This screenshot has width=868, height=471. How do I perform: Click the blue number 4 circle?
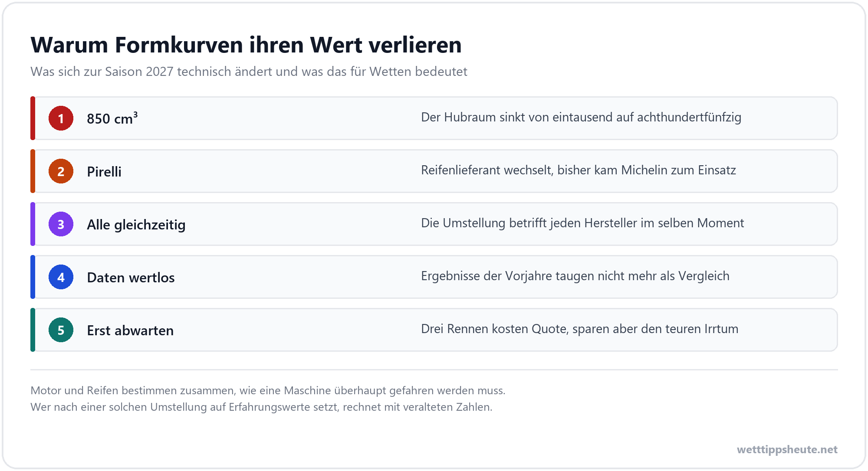tap(61, 277)
